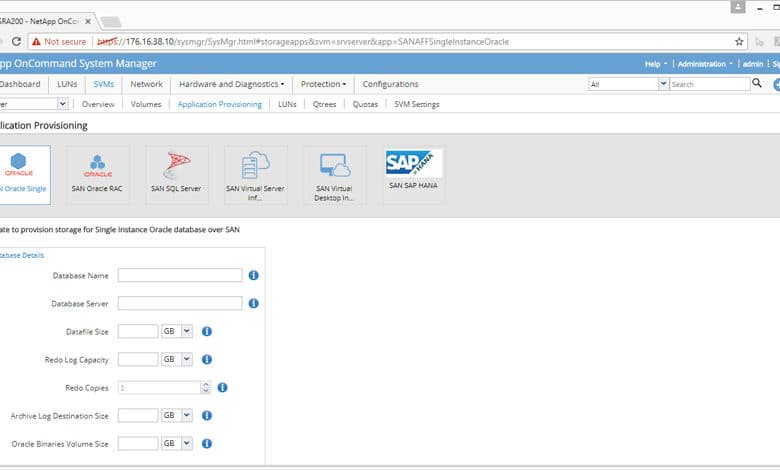Open Datafile Size unit dropdown

pyautogui.click(x=187, y=331)
